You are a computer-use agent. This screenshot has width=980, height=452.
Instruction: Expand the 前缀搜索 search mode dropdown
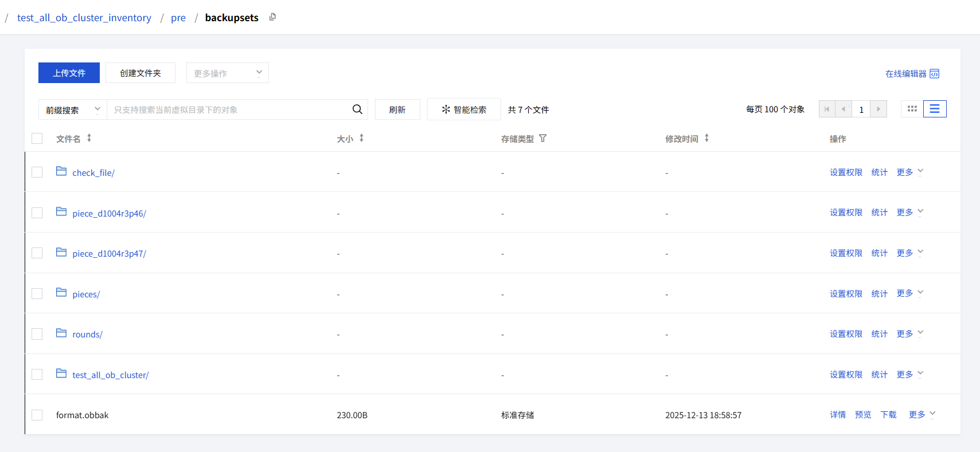(73, 110)
